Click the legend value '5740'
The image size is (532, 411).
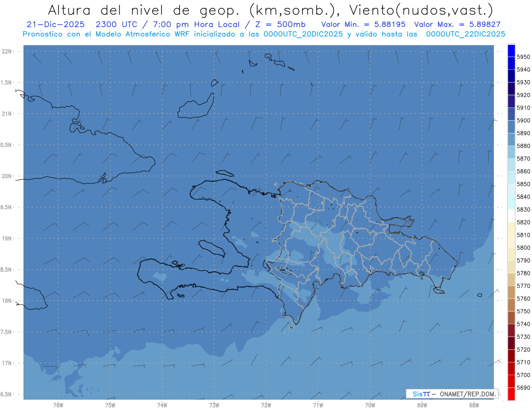(x=524, y=324)
